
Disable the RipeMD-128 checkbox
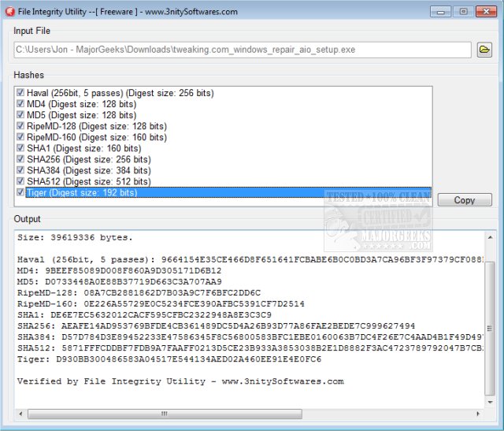coord(20,126)
